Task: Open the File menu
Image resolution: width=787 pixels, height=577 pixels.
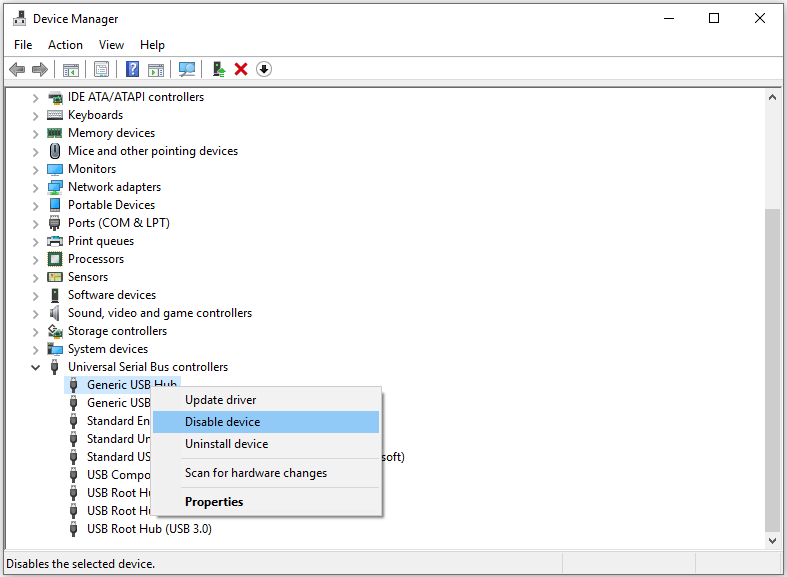Action: pos(23,45)
